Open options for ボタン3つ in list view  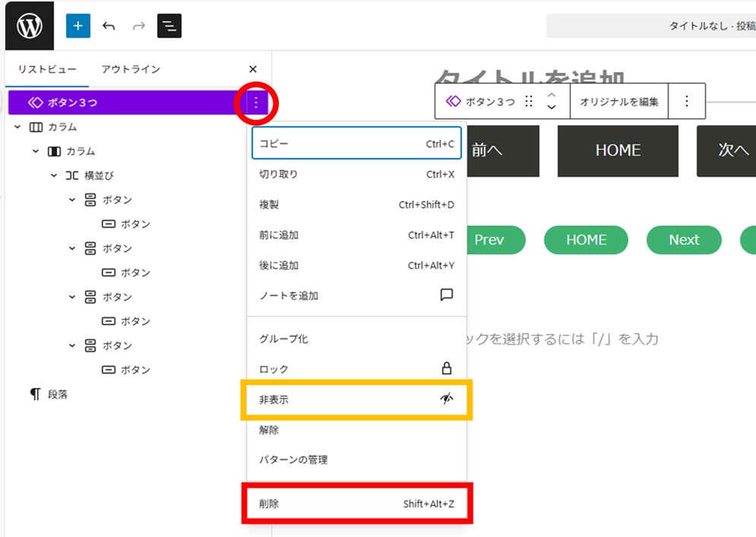pos(256,103)
